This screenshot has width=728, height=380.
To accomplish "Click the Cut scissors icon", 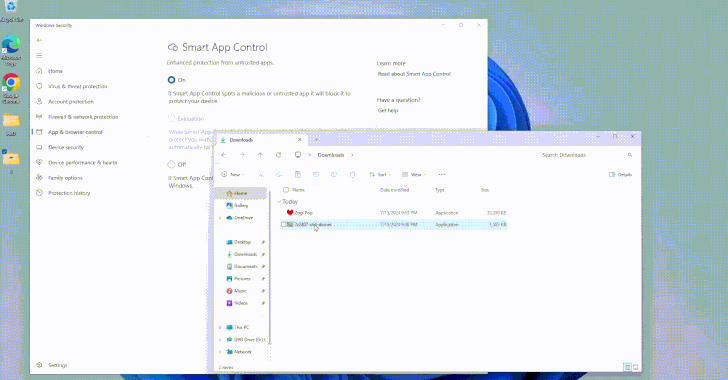I will click(261, 175).
